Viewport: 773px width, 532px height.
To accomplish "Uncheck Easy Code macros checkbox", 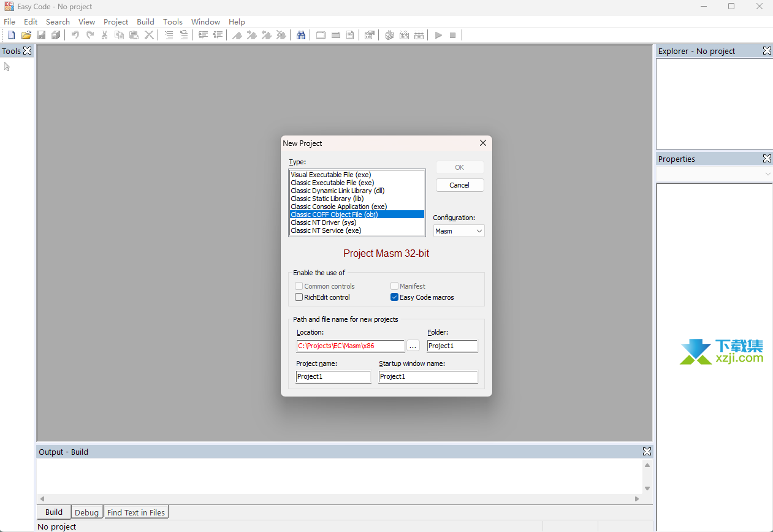I will (x=394, y=297).
